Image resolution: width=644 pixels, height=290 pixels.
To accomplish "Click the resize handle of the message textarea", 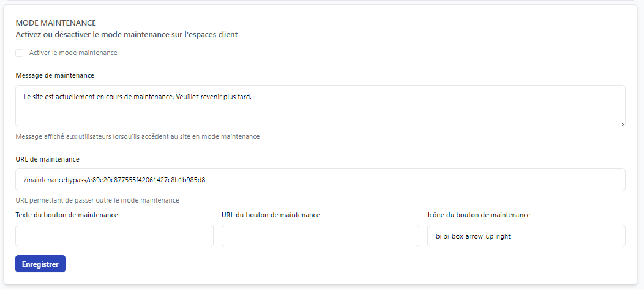I will click(x=621, y=123).
